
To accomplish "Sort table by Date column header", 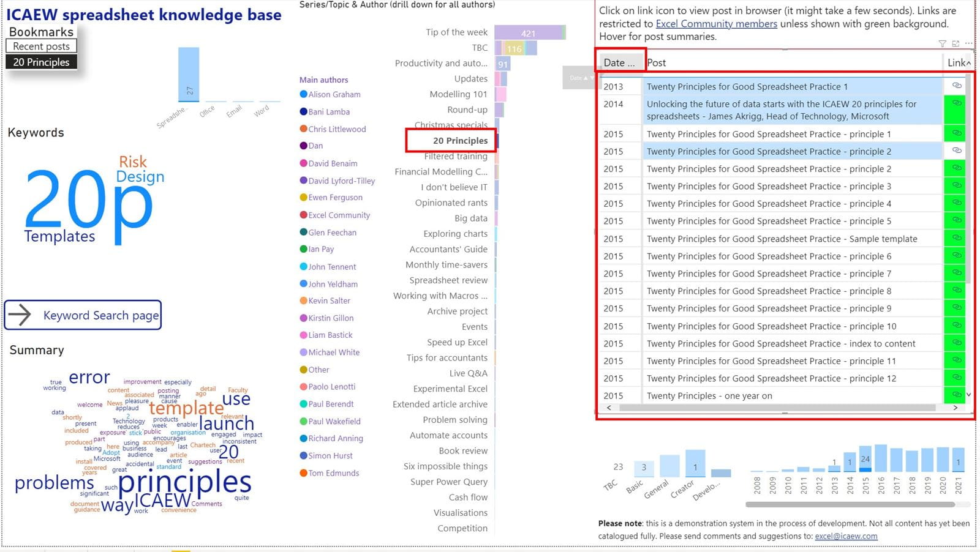I will pyautogui.click(x=619, y=62).
